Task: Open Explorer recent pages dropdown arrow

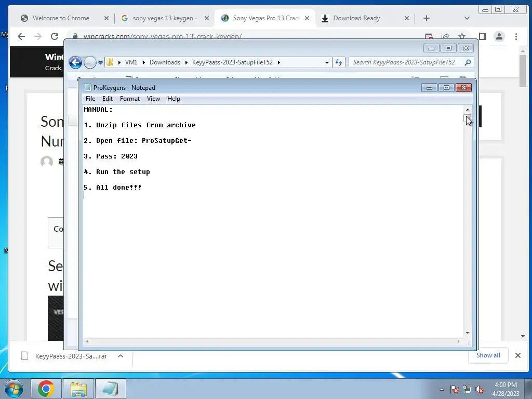Action: 100,63
